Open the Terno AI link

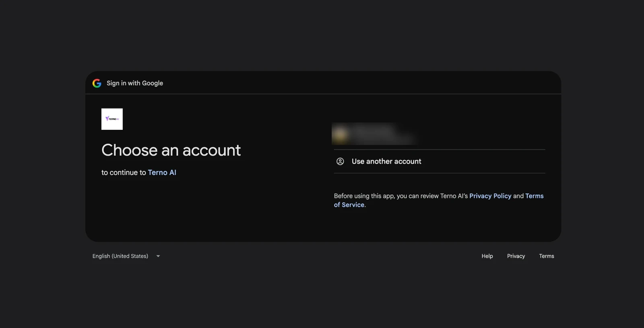162,172
